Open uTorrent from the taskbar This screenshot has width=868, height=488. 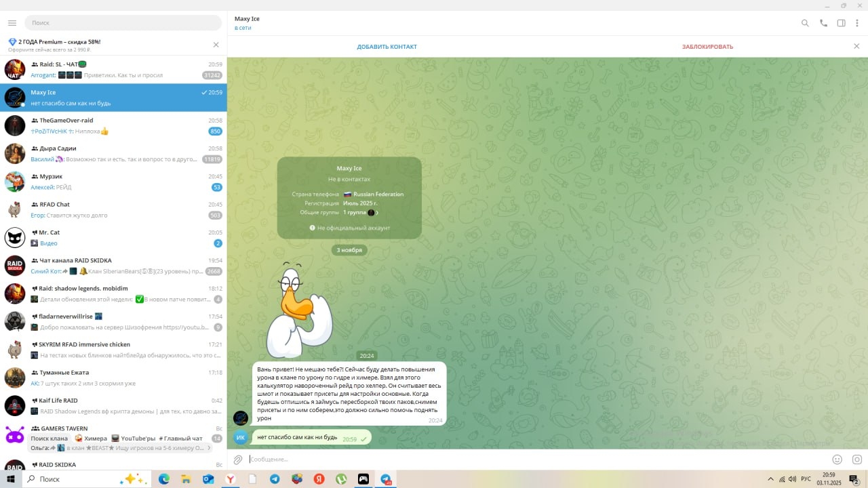[x=341, y=479]
